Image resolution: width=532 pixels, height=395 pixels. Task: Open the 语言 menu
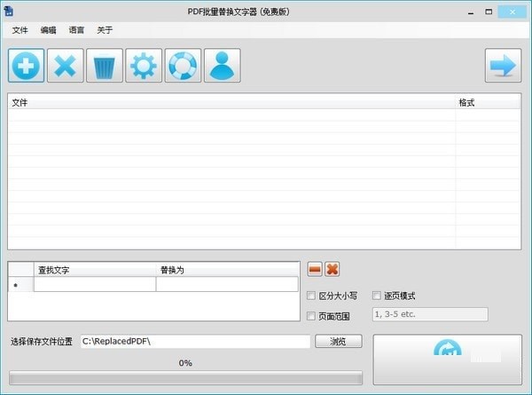(x=76, y=30)
